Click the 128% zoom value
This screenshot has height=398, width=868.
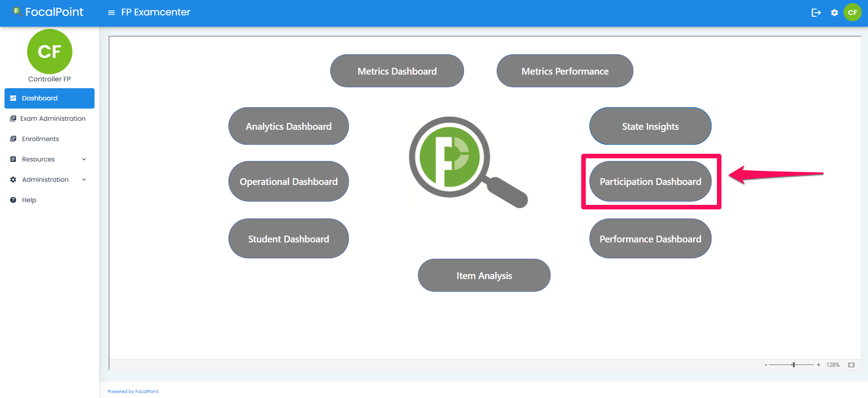(833, 365)
